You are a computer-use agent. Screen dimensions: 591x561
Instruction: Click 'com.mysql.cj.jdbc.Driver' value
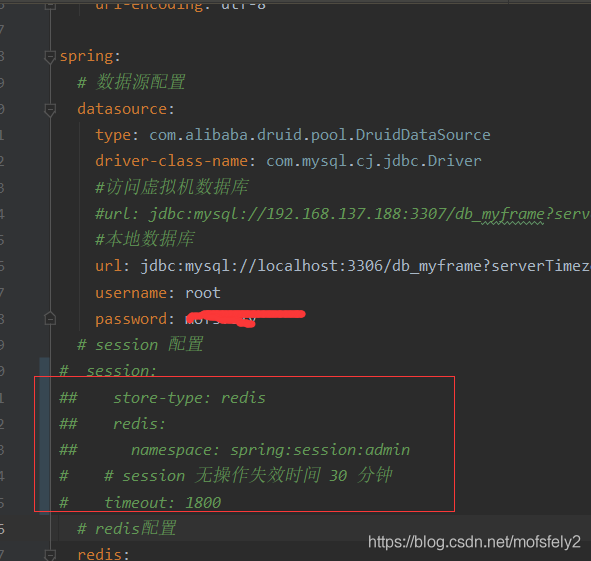click(x=374, y=161)
